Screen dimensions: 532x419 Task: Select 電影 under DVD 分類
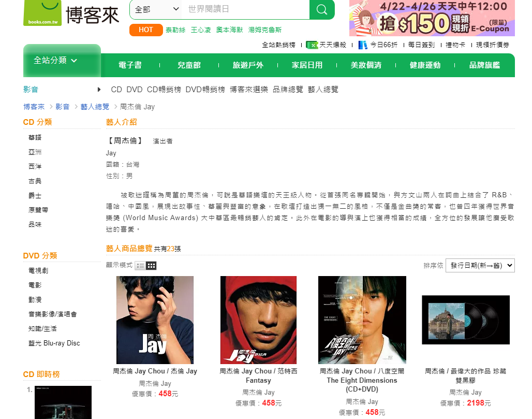click(35, 285)
